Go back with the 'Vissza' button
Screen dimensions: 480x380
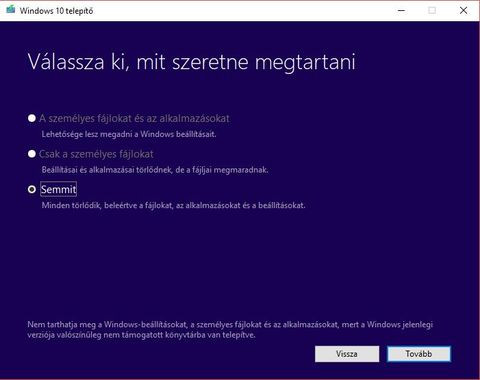click(347, 354)
